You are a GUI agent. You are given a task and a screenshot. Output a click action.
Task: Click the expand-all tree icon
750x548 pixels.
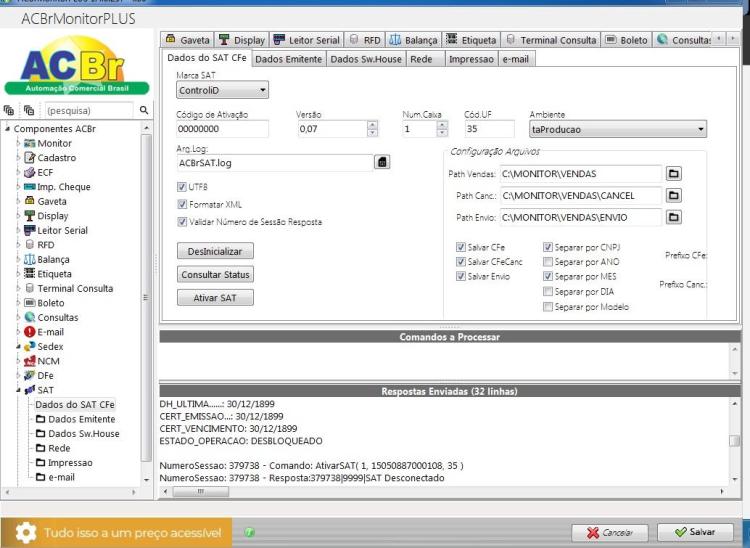(x=9, y=110)
